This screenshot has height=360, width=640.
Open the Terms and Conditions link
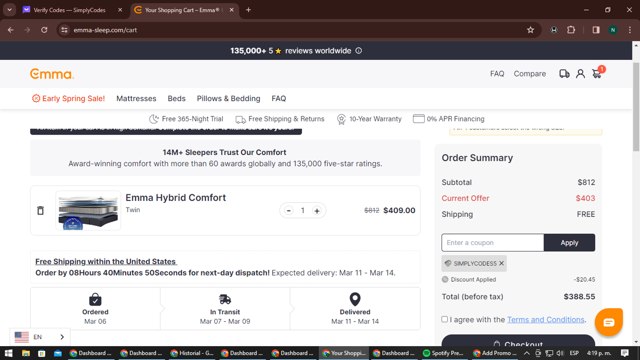[545, 320]
